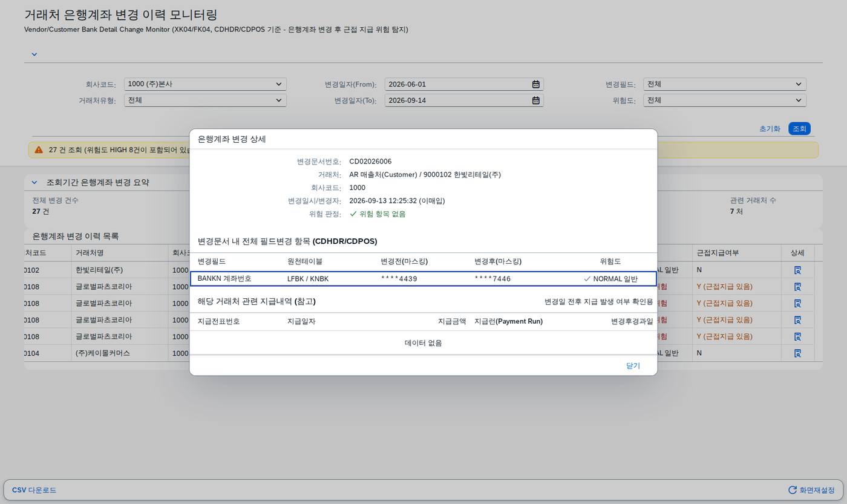The image size is (847, 504).
Task: Click the calendar icon in 변경일자(From) field
Action: point(535,84)
